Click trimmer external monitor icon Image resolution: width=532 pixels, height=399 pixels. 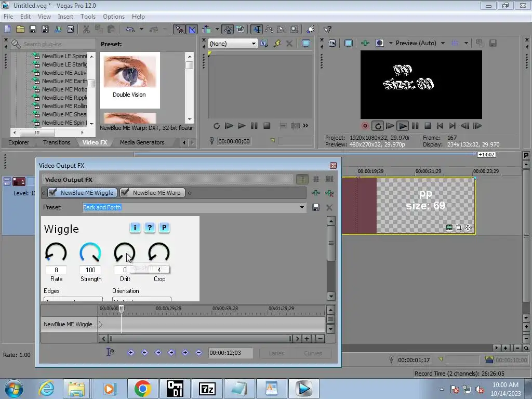(x=306, y=44)
